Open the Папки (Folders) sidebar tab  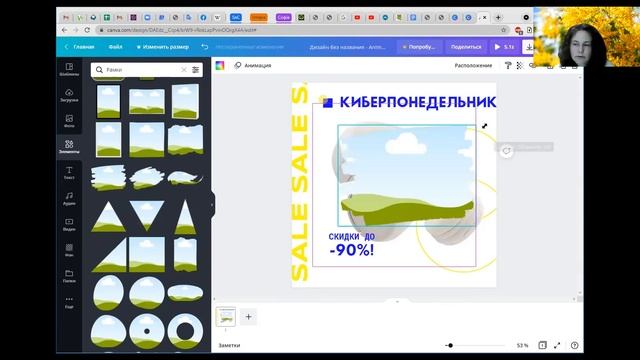pyautogui.click(x=69, y=276)
